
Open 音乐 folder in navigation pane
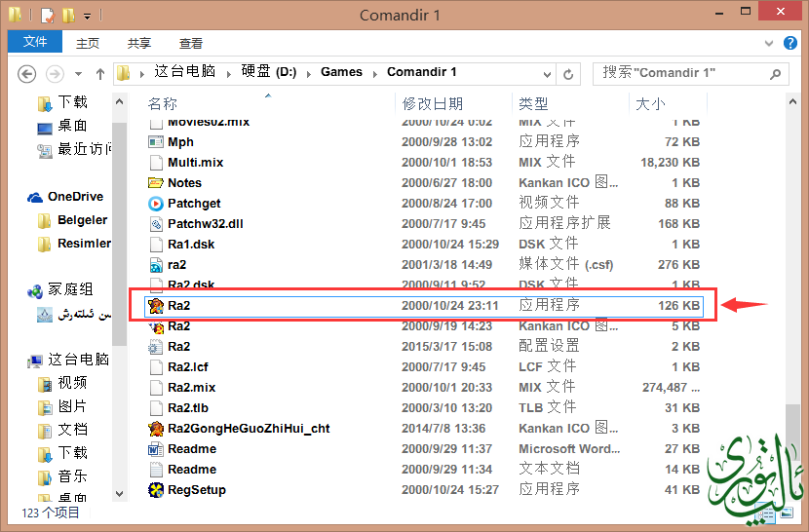click(62, 476)
